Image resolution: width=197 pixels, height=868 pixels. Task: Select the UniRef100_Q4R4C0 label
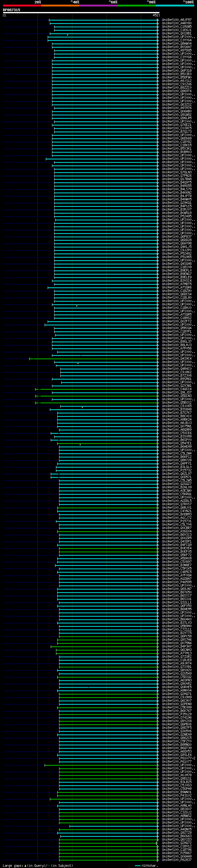pyautogui.click(x=176, y=369)
